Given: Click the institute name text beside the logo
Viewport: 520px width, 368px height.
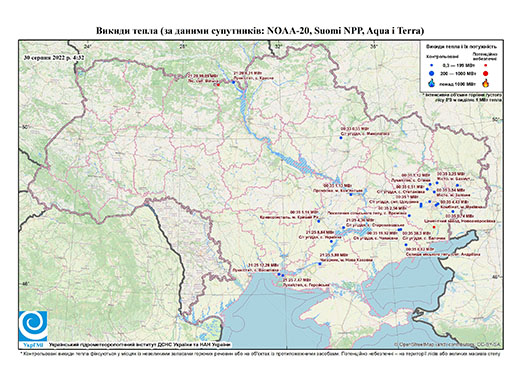Looking at the screenshot, I should point(140,345).
